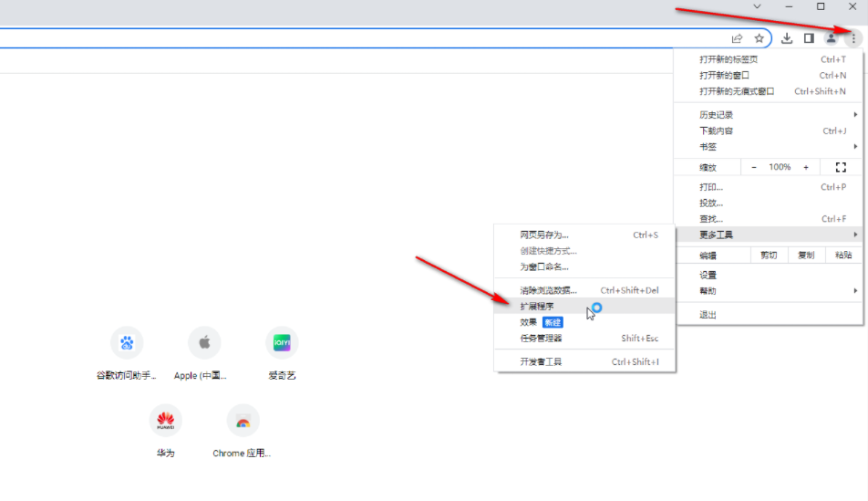Expand the 更多工具 submenu

769,235
